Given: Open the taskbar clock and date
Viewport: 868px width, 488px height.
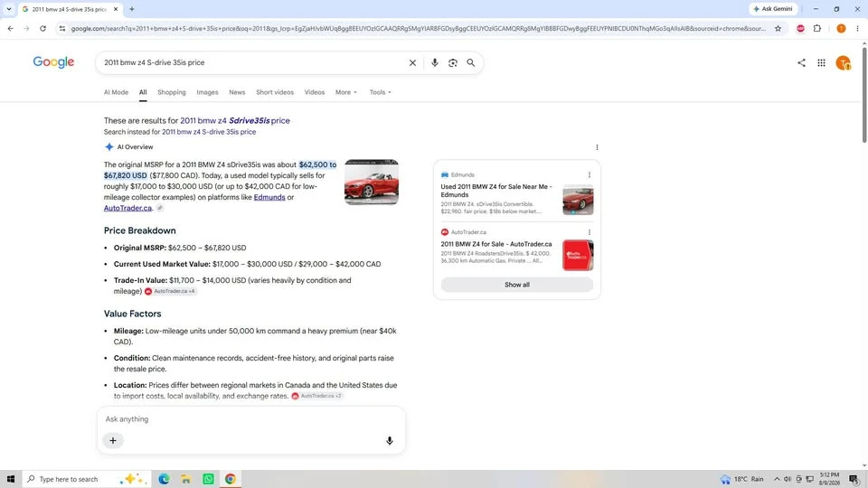Looking at the screenshot, I should point(829,479).
